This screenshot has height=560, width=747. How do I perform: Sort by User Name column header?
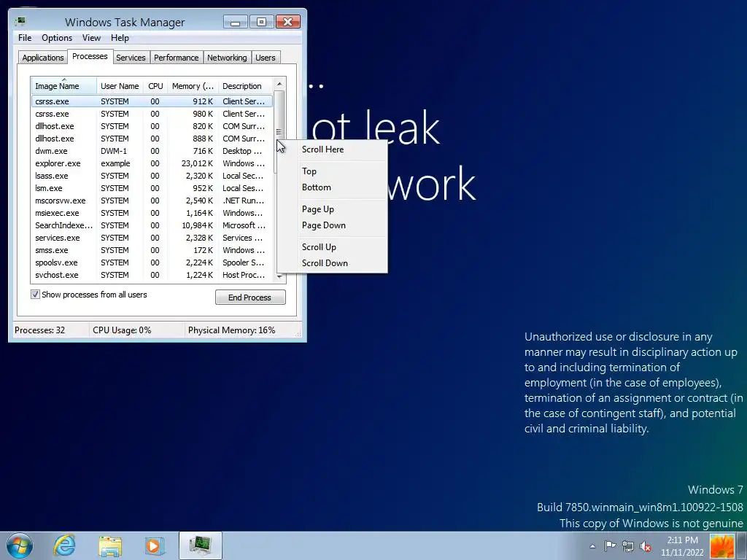point(120,86)
